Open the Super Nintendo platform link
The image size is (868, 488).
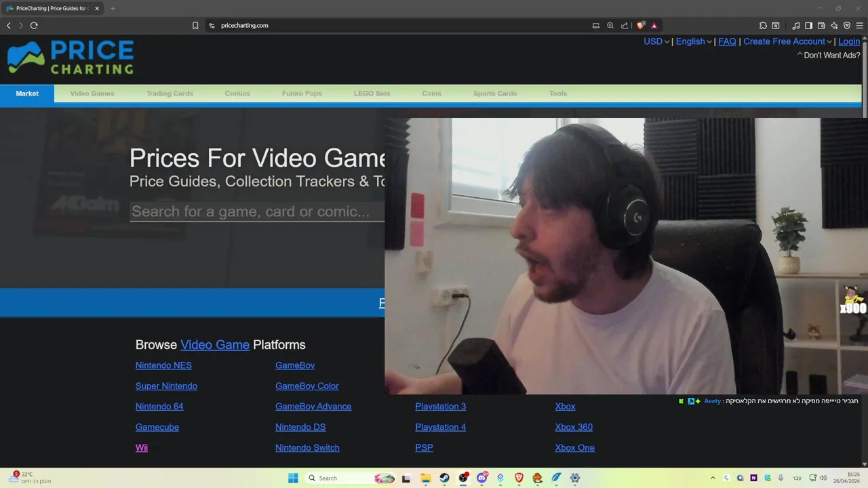tap(166, 386)
